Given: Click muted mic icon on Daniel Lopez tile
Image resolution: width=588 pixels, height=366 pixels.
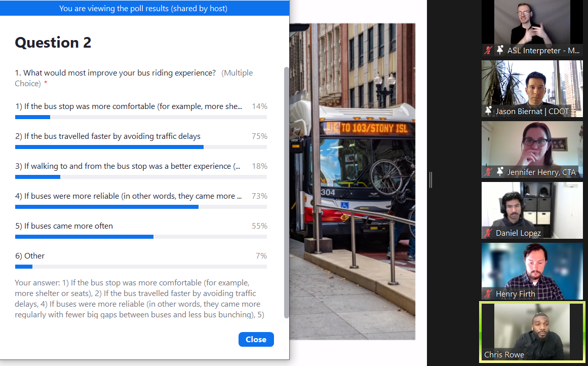Looking at the screenshot, I should 488,233.
